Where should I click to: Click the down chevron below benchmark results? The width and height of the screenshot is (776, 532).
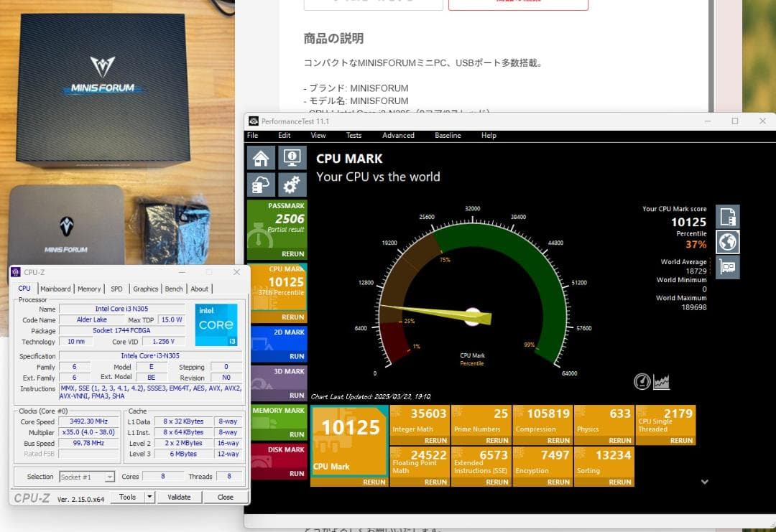pos(705,483)
